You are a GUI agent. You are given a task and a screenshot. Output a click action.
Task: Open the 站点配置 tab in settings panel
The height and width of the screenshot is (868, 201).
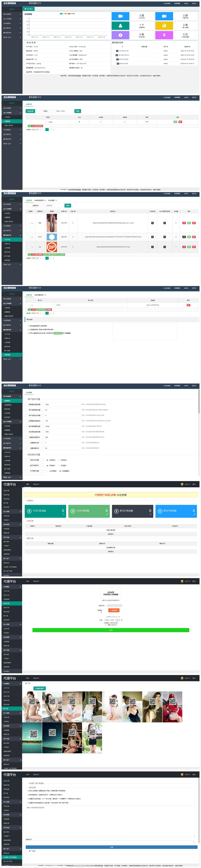(29, 393)
